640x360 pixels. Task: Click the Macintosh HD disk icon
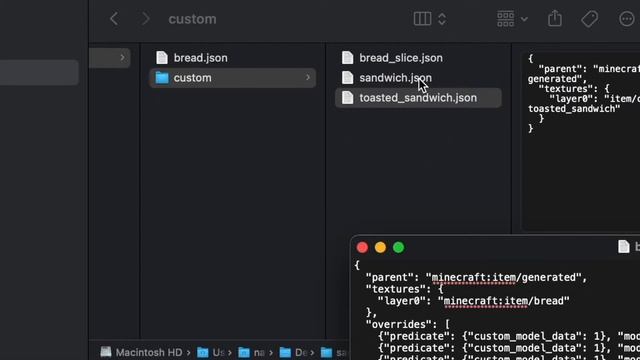106,352
